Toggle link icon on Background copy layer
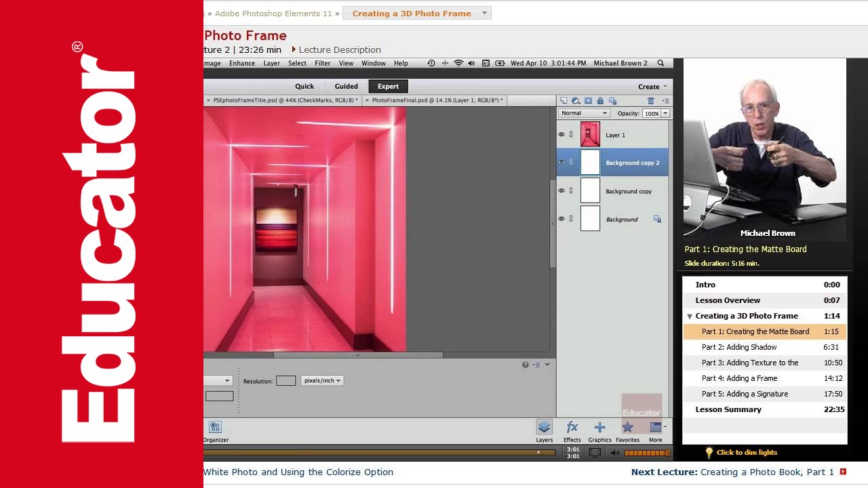868x488 pixels. click(571, 190)
